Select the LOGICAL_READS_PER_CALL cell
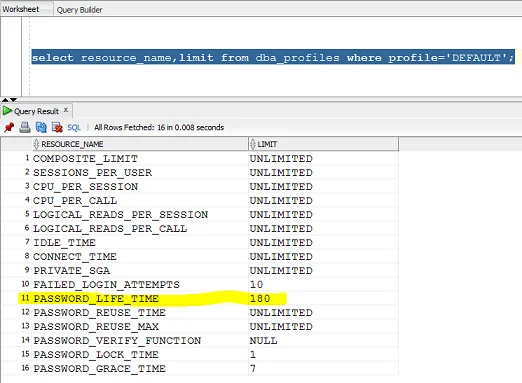 tap(140, 229)
